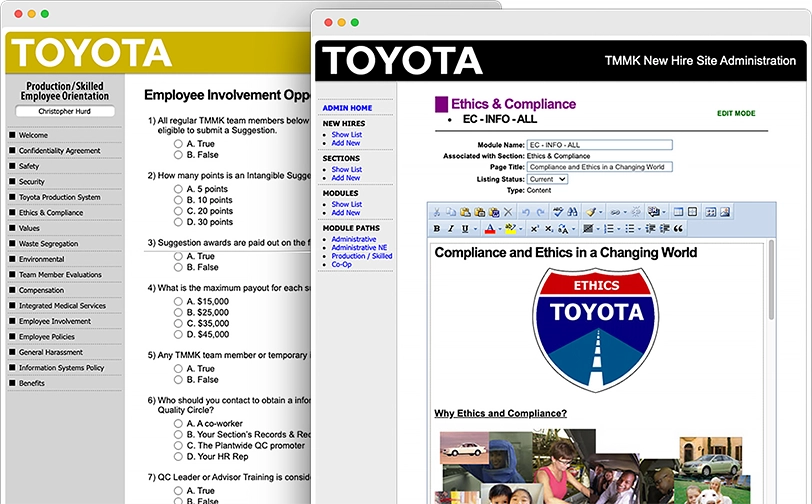The width and height of the screenshot is (812, 504).
Task: Click the bulleted list icon
Action: (x=630, y=228)
